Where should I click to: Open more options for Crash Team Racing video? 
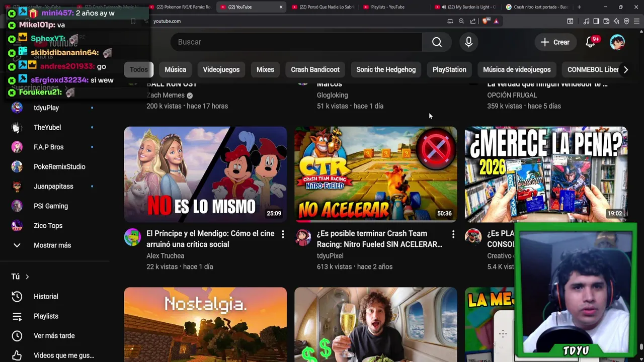[x=453, y=234]
